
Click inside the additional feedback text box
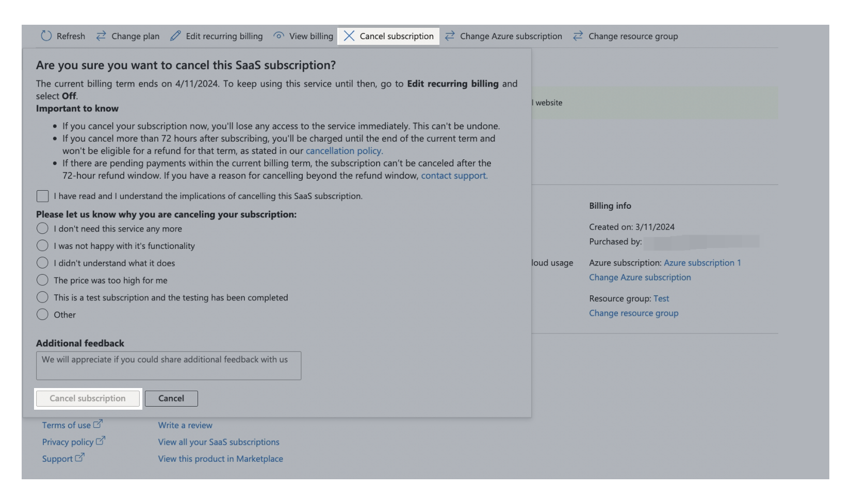[x=168, y=365]
